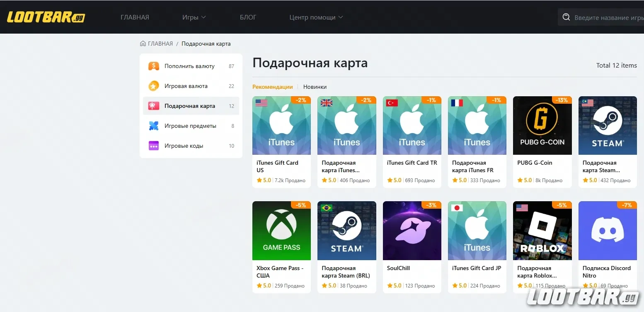
Task: Click the LootBar.gg logo in header
Action: pos(46,17)
